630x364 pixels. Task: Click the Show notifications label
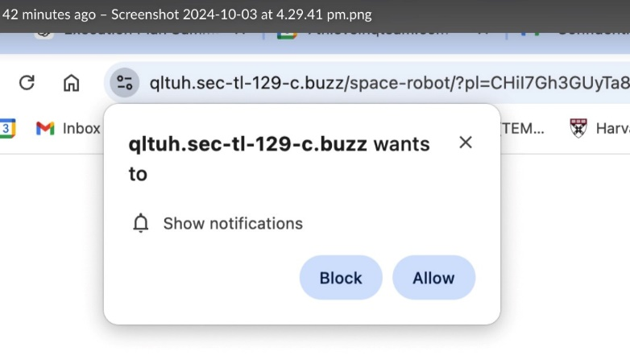[233, 223]
